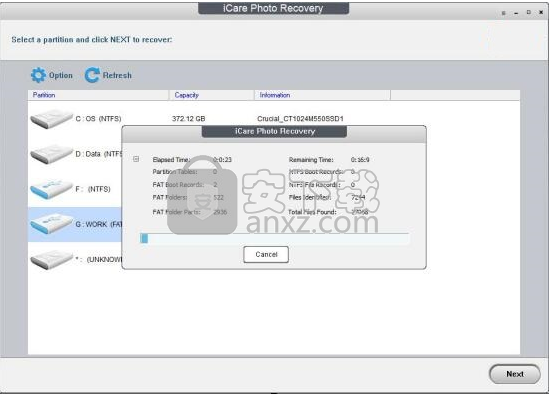Click the scan progress bar

pyautogui.click(x=274, y=239)
